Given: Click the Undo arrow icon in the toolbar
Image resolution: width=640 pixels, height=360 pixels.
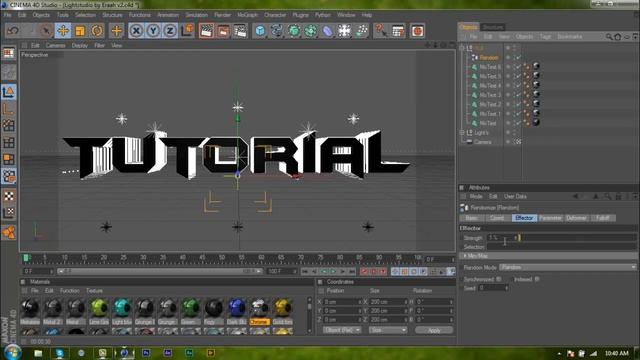Looking at the screenshot, I should point(13,31).
